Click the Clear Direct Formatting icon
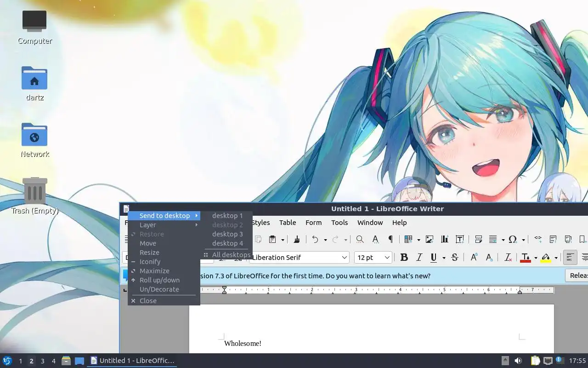Screen dimensions: 588x368 [x=508, y=258]
